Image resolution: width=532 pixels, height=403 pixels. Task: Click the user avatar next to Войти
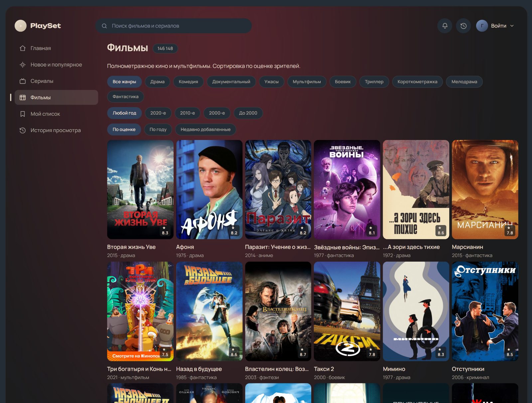coord(482,26)
